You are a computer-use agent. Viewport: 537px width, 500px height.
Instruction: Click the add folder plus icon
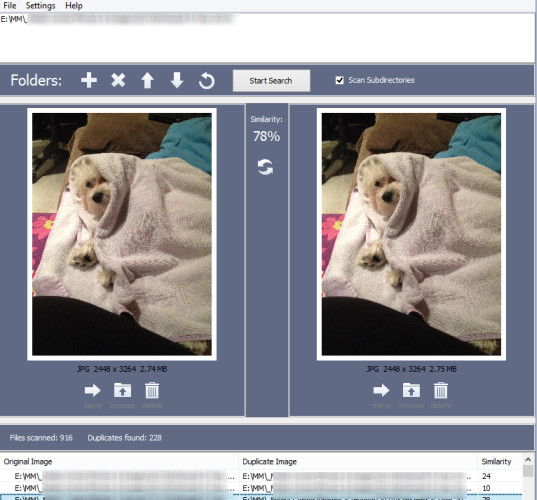coord(89,80)
